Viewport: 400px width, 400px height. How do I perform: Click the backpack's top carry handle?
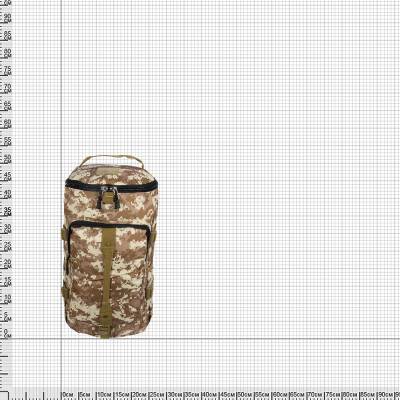111,160
